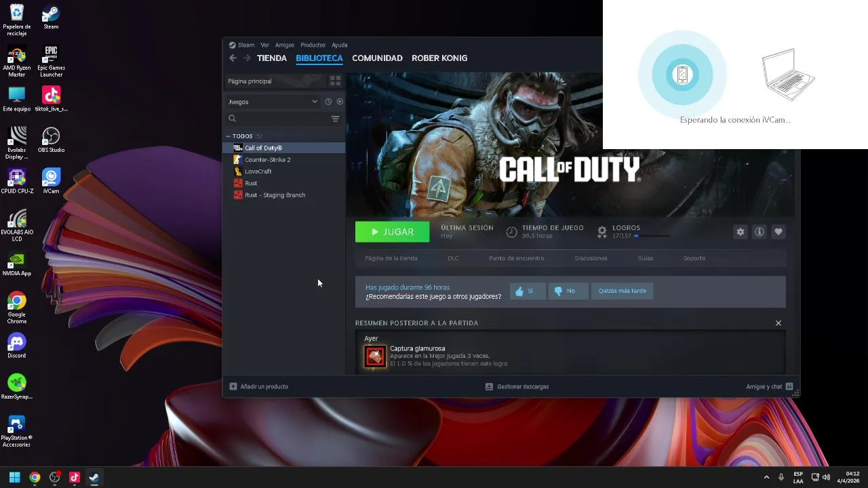Open ROBER KONIG profile tab

tap(439, 58)
